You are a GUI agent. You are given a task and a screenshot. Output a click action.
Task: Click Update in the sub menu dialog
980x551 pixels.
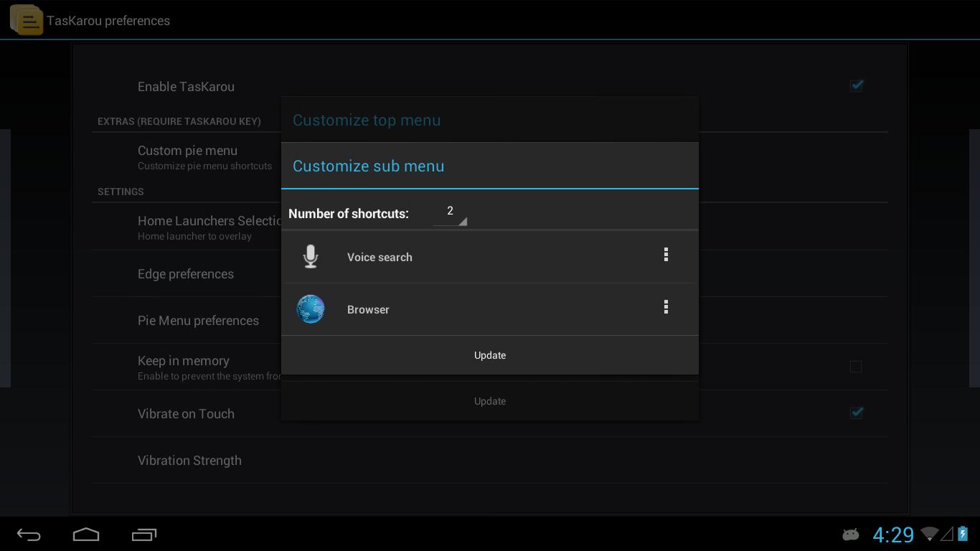click(x=490, y=355)
